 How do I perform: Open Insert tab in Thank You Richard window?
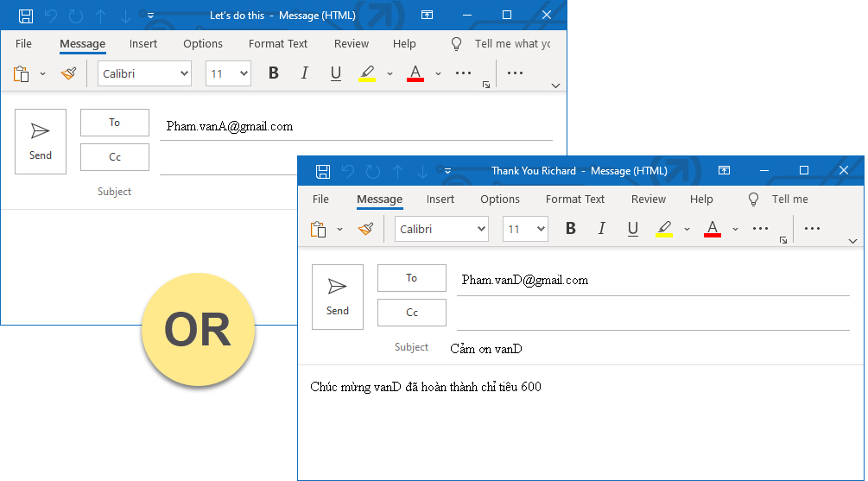click(x=440, y=199)
